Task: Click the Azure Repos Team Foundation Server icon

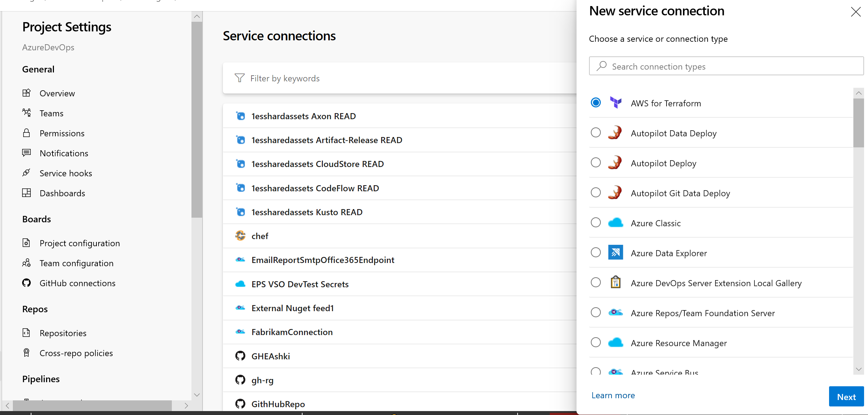Action: [615, 313]
